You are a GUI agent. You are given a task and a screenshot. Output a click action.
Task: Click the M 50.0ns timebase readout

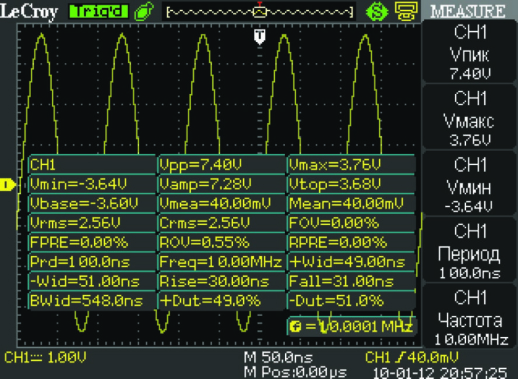pos(278,358)
